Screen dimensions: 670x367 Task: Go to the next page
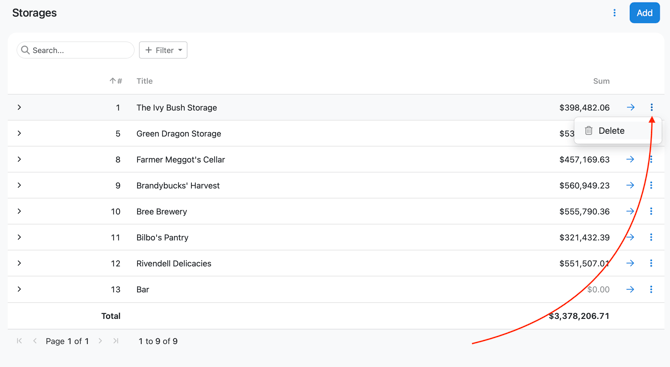click(x=100, y=341)
